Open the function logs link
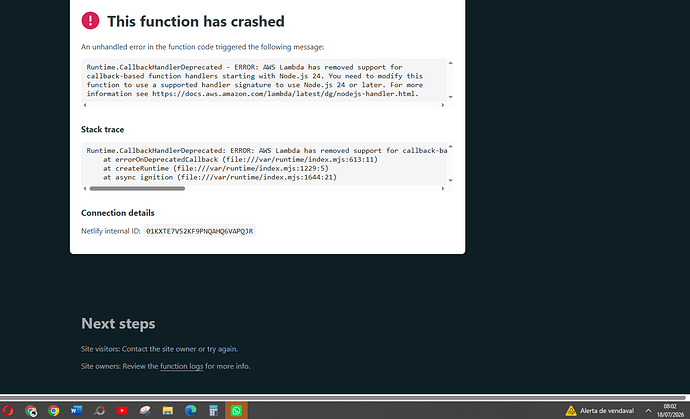This screenshot has width=690, height=419. coord(181,366)
